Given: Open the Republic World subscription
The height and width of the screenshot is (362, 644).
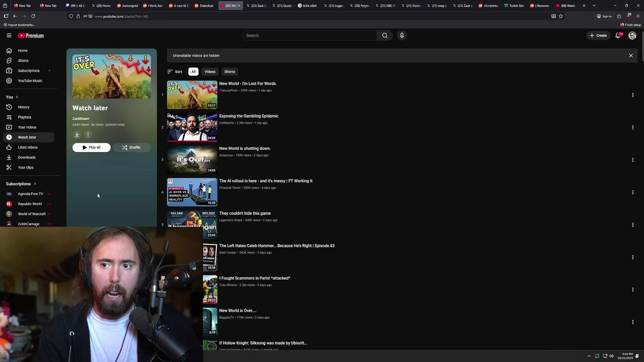Looking at the screenshot, I should (x=30, y=204).
